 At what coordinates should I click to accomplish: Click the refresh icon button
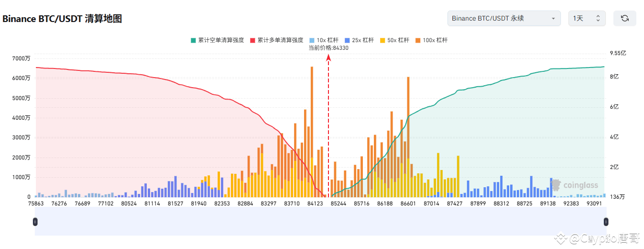[x=624, y=18]
